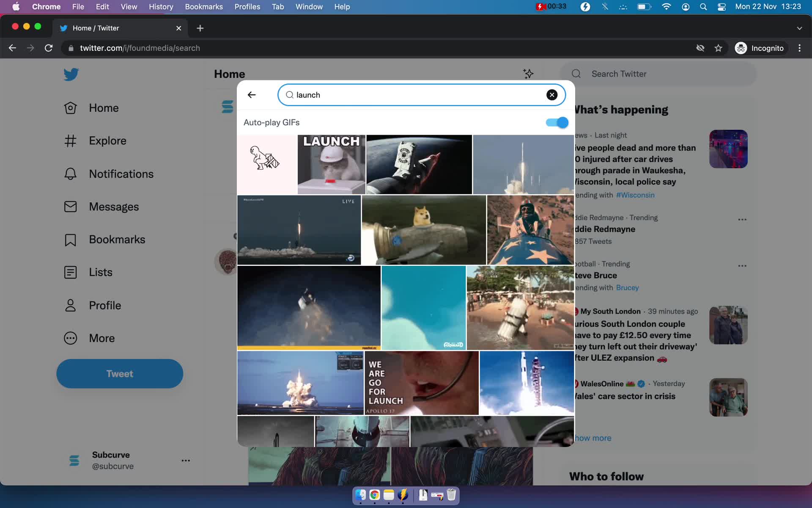Select the cat LAUNCH GIF
This screenshot has height=508, width=812.
(x=331, y=164)
